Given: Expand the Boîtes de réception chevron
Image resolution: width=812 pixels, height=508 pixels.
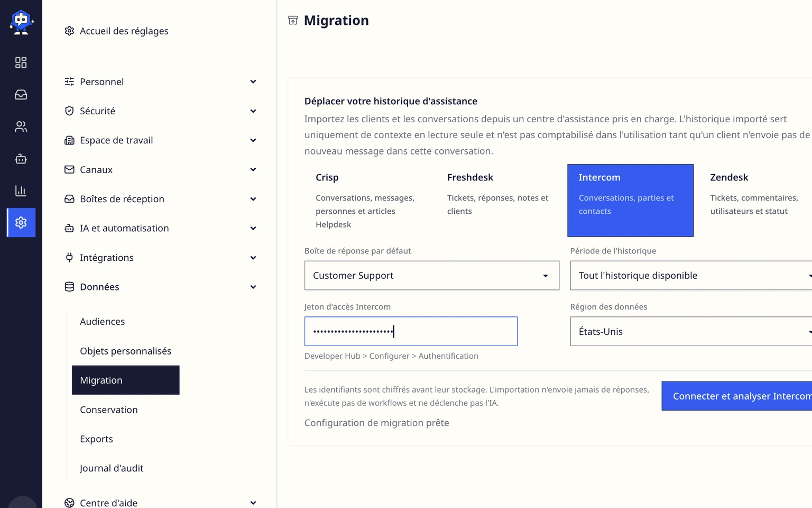Looking at the screenshot, I should click(x=253, y=199).
